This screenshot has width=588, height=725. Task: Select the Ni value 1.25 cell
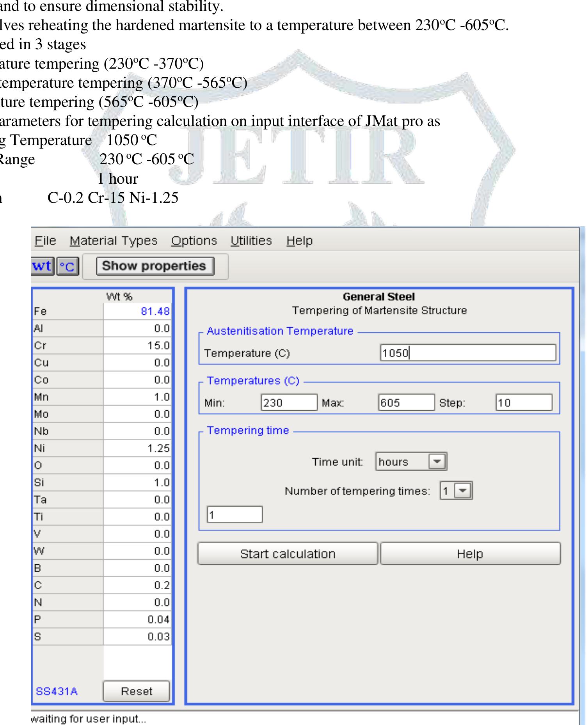tap(137, 448)
